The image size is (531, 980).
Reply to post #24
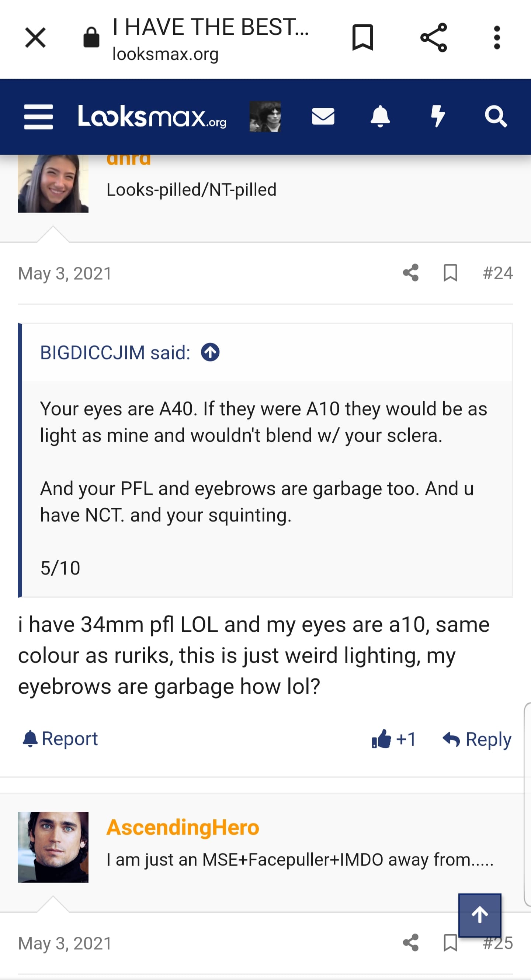point(478,739)
